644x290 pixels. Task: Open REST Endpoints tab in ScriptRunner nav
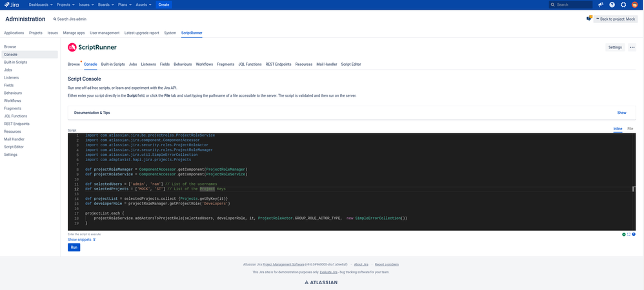[x=279, y=64]
